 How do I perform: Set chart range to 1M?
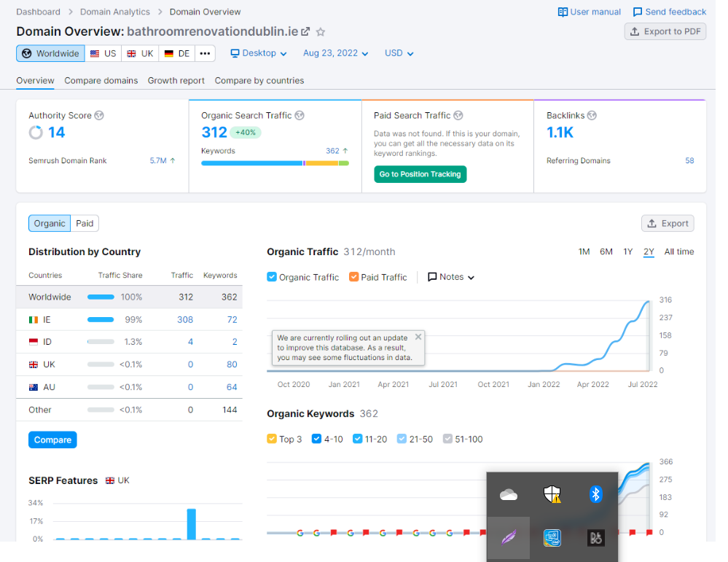click(584, 251)
